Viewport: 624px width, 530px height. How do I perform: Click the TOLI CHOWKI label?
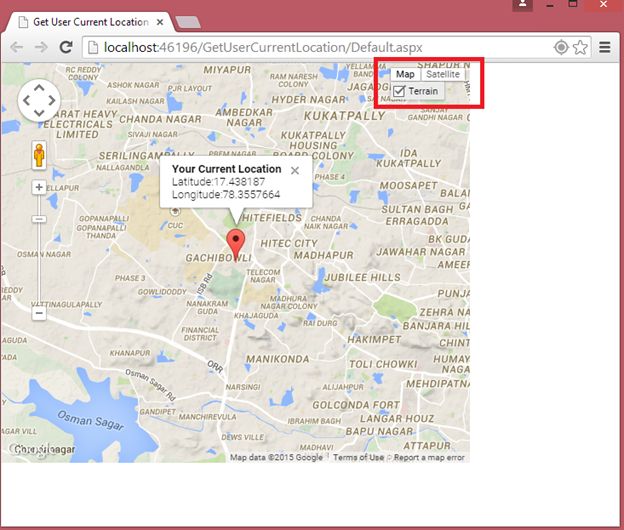pyautogui.click(x=383, y=364)
